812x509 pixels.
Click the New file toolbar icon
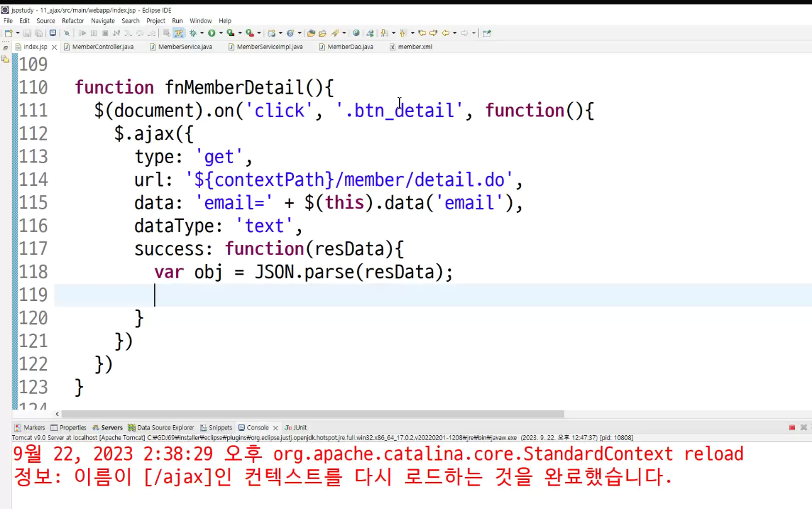point(9,33)
